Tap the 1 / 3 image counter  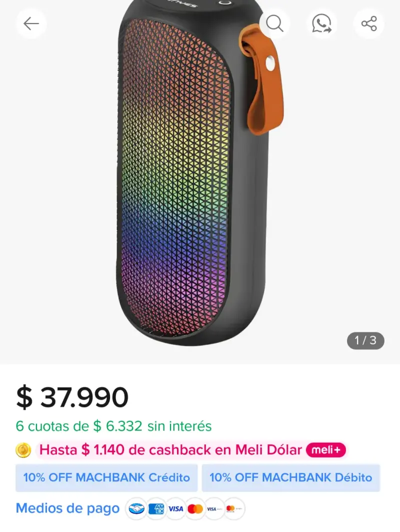(x=365, y=340)
